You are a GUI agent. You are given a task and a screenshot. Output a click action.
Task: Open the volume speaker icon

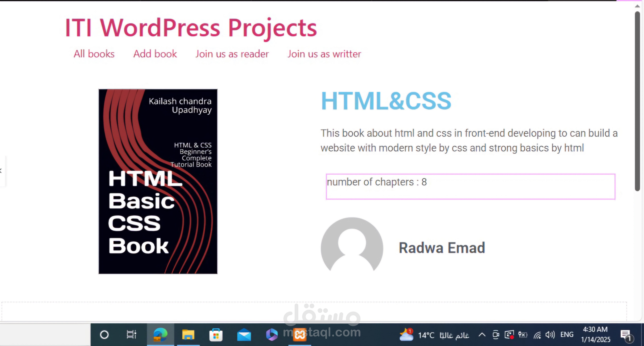(550, 335)
